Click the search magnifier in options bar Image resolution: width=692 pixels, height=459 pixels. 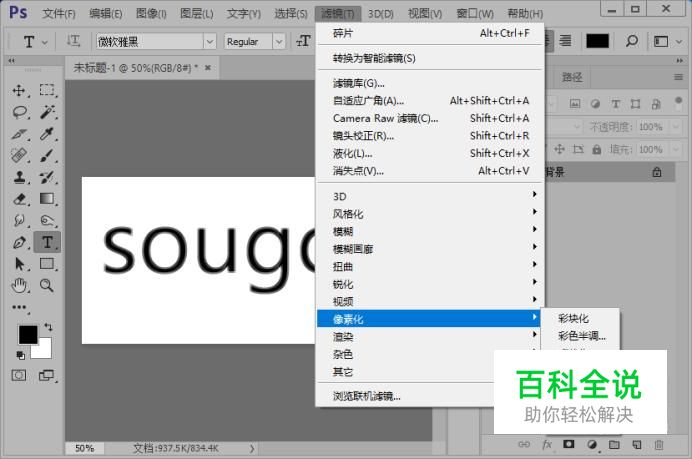[x=632, y=41]
